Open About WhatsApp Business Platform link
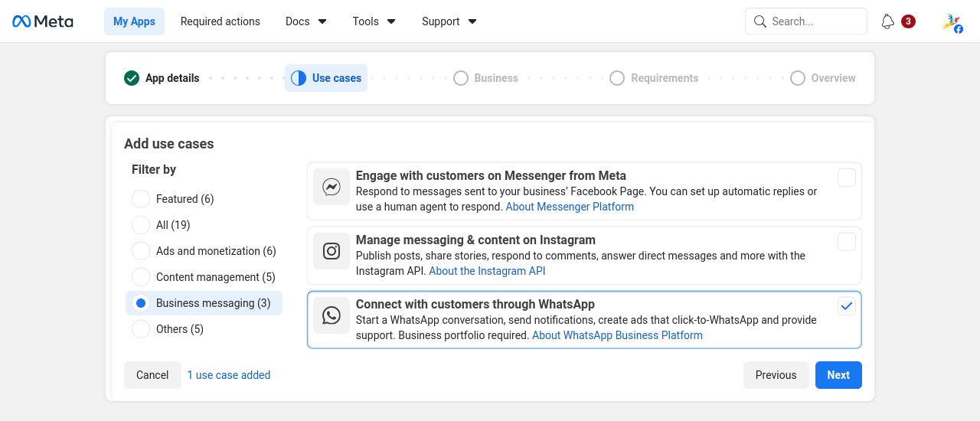Viewport: 980px width, 421px height. tap(617, 335)
